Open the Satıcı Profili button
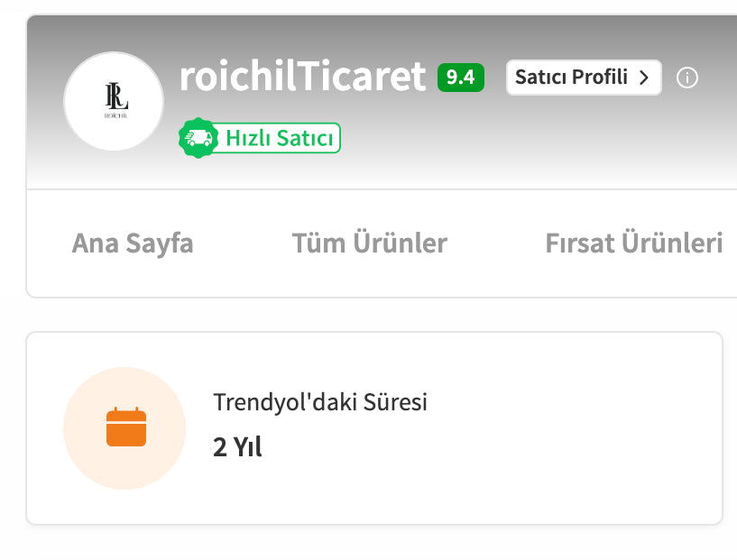This screenshot has width=737, height=560. tap(582, 78)
